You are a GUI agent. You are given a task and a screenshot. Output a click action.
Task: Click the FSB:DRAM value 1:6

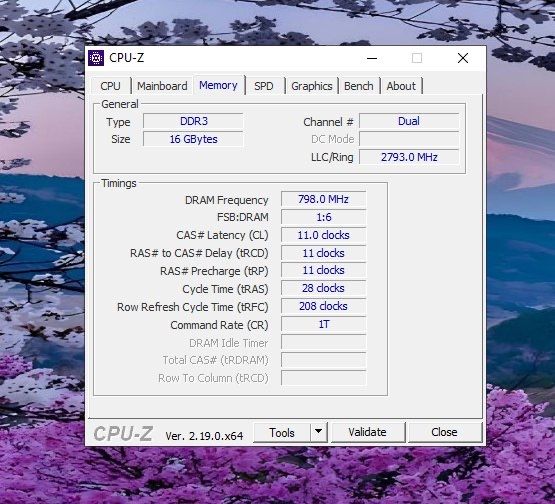pyautogui.click(x=324, y=217)
